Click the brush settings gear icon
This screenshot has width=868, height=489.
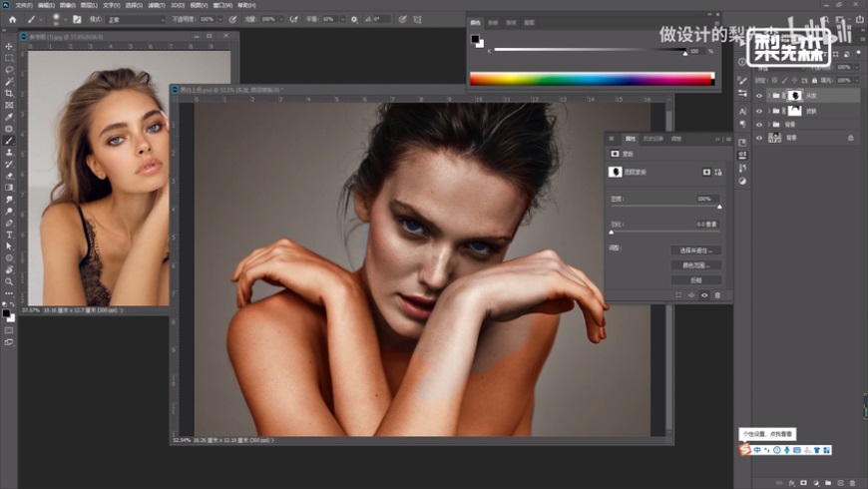tap(353, 19)
